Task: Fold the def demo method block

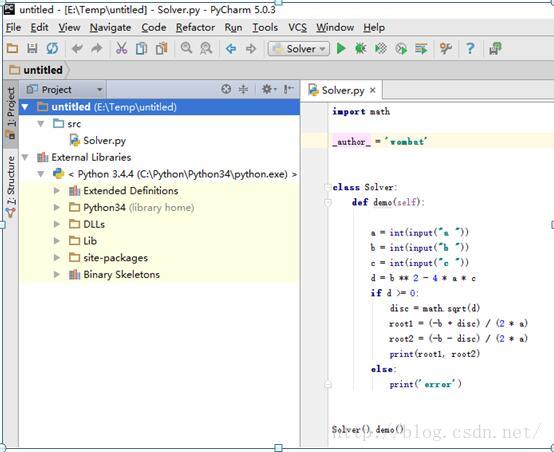Action: tap(328, 202)
